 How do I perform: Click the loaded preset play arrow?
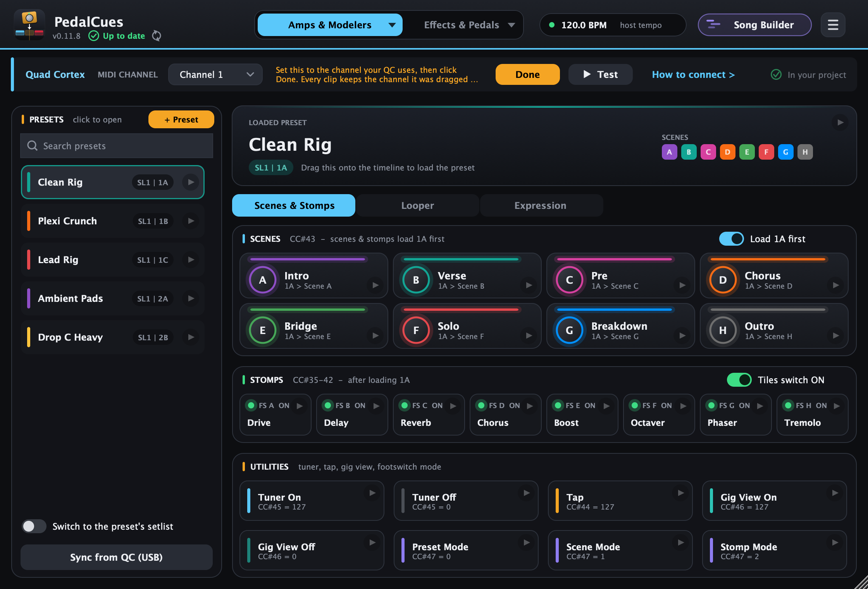[x=840, y=122]
